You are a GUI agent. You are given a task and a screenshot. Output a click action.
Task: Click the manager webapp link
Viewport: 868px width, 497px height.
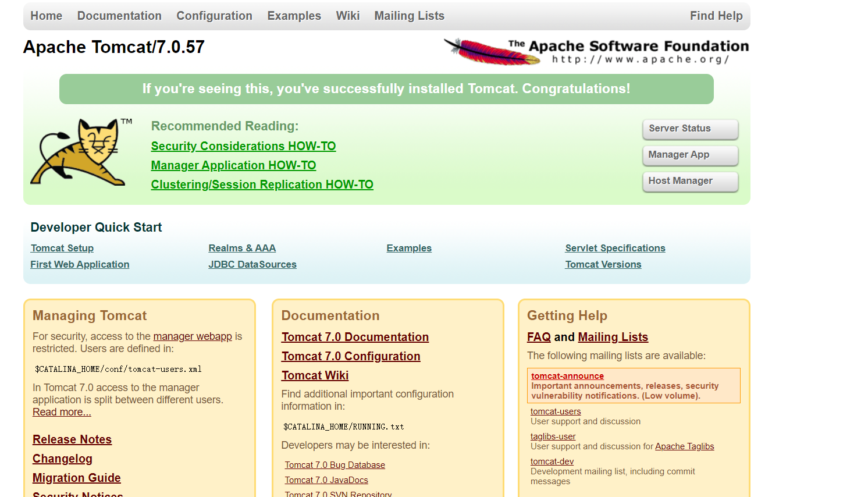coord(193,336)
